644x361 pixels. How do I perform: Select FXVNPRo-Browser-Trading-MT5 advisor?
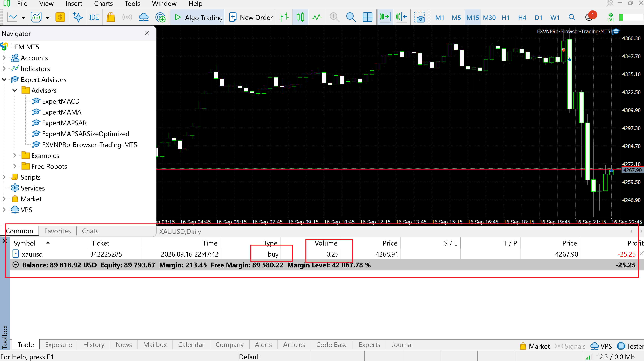pos(89,145)
